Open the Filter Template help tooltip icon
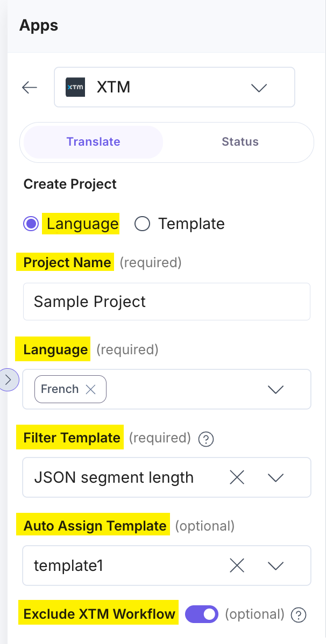 (x=206, y=439)
